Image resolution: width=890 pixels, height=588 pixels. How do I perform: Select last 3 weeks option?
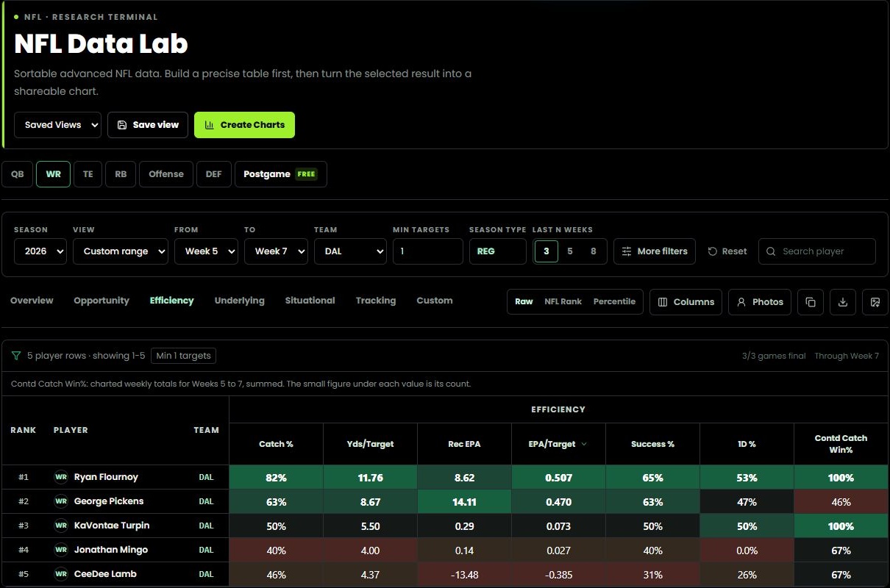546,251
